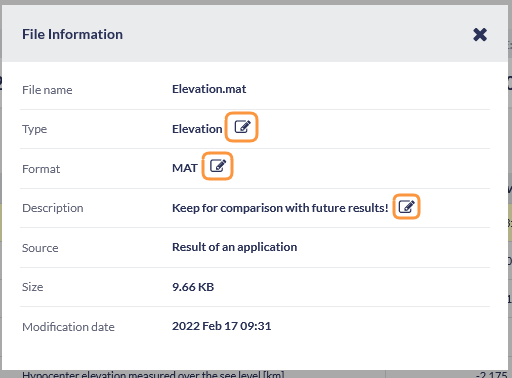Click the Elevation type value text

tap(197, 129)
